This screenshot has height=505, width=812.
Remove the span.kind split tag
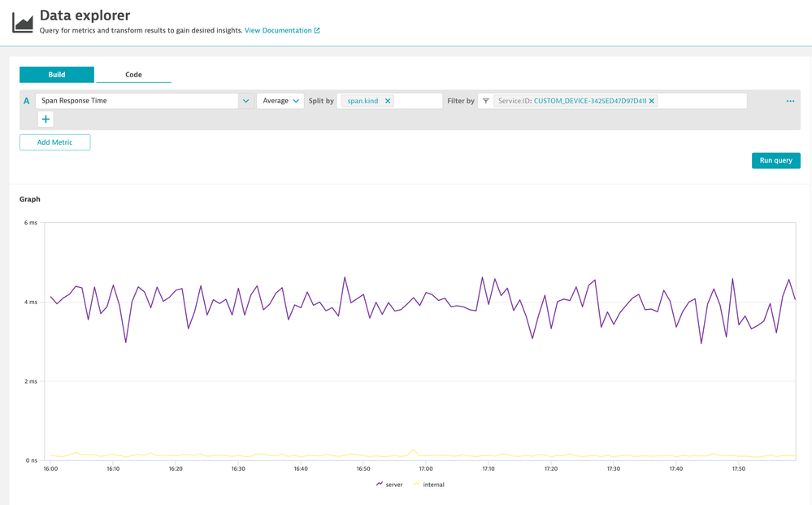coord(388,101)
